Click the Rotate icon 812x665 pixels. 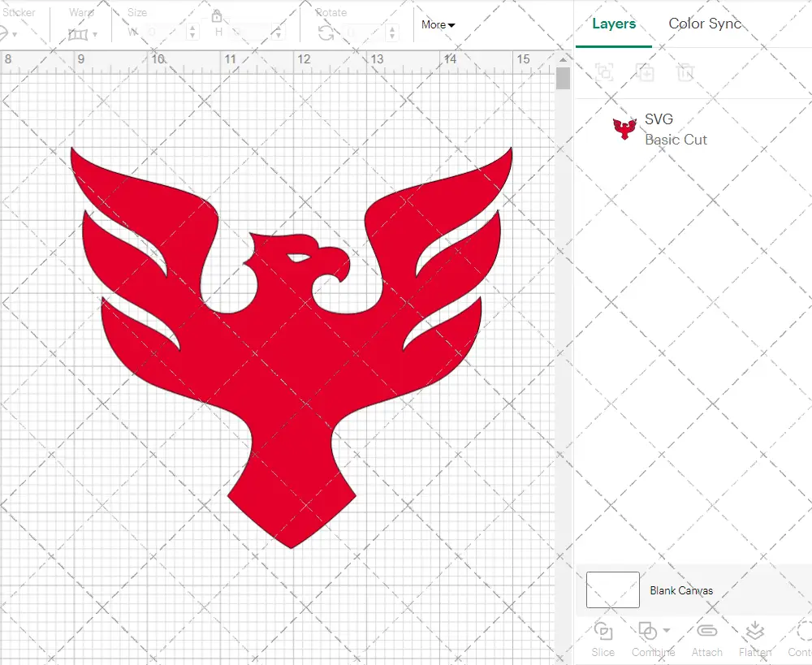pos(326,33)
